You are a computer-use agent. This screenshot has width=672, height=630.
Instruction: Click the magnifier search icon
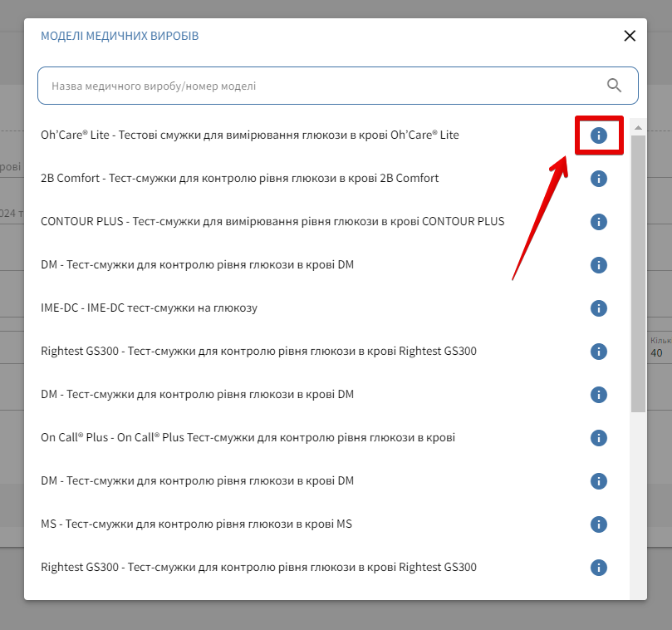[x=614, y=85]
